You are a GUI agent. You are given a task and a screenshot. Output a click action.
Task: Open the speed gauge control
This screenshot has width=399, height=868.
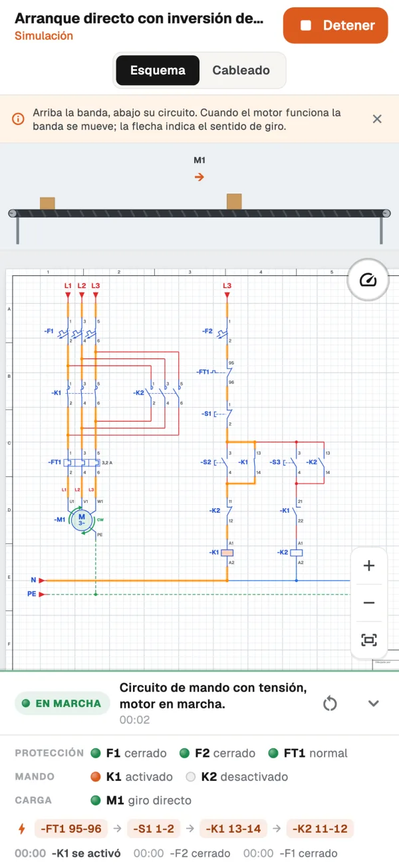368,280
